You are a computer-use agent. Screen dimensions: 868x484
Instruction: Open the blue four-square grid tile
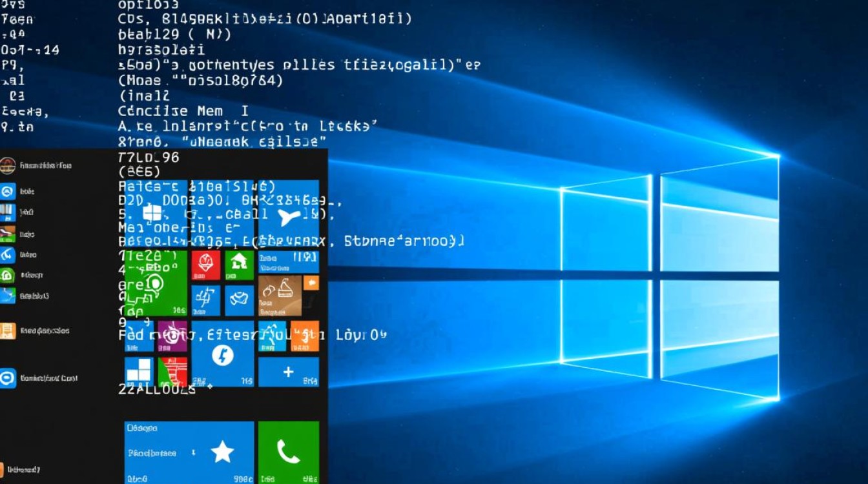coord(139,372)
